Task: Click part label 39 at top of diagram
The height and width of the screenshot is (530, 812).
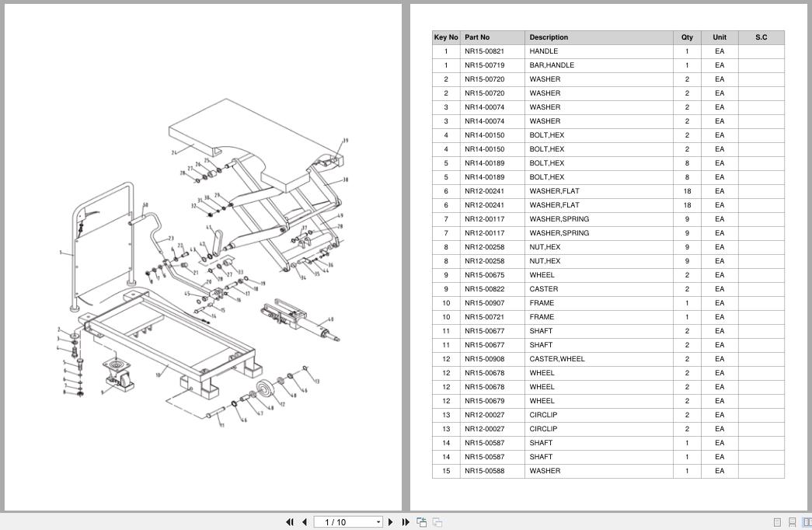Action: pyautogui.click(x=346, y=141)
